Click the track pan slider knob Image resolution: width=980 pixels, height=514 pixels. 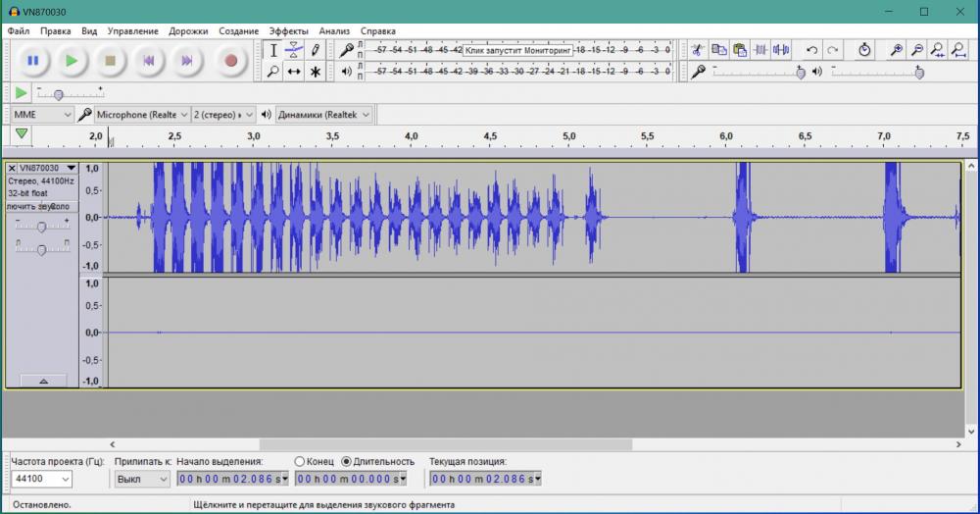[41, 249]
